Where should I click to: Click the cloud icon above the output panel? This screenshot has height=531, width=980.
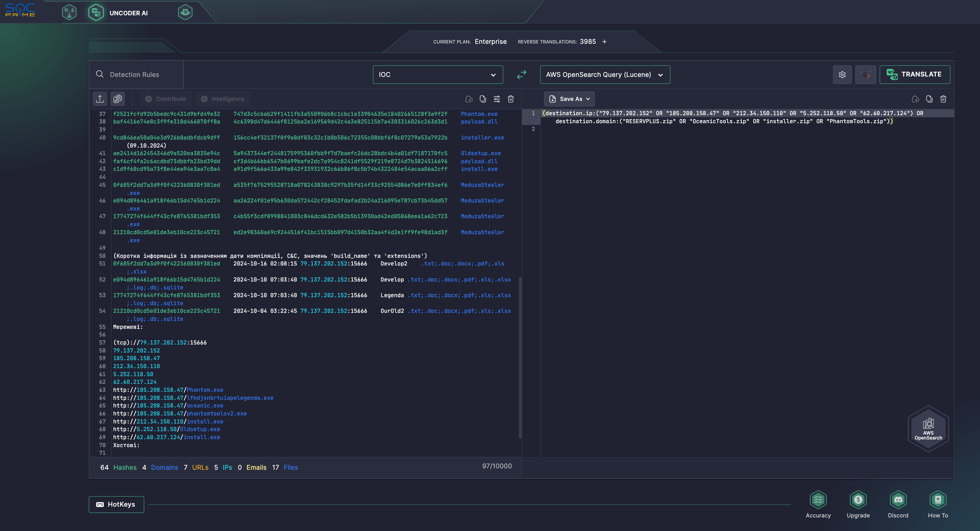tap(915, 99)
